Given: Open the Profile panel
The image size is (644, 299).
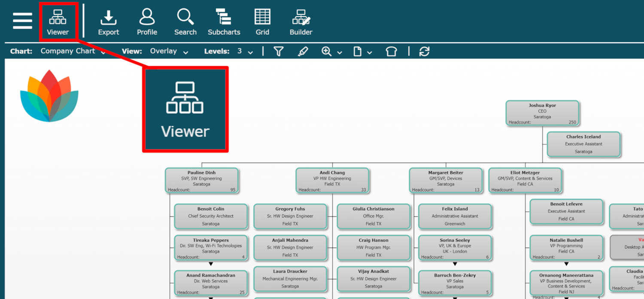Looking at the screenshot, I should (147, 23).
